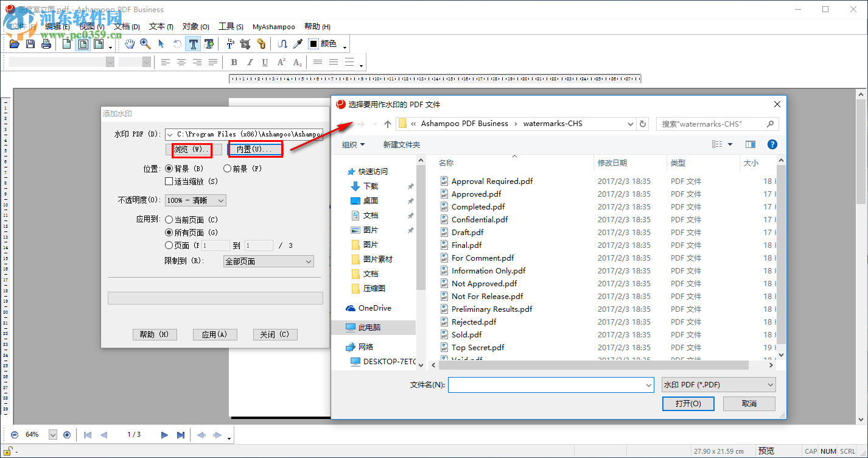
Task: Select 页面 (F) range radio button
Action: click(169, 245)
